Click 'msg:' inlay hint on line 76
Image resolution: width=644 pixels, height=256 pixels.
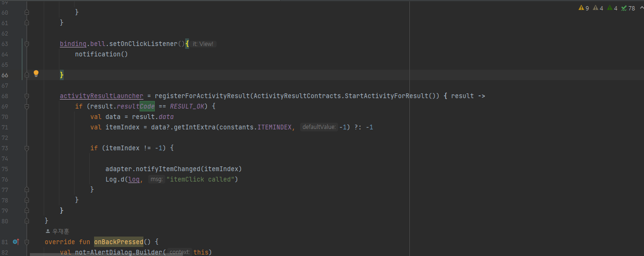click(x=156, y=179)
